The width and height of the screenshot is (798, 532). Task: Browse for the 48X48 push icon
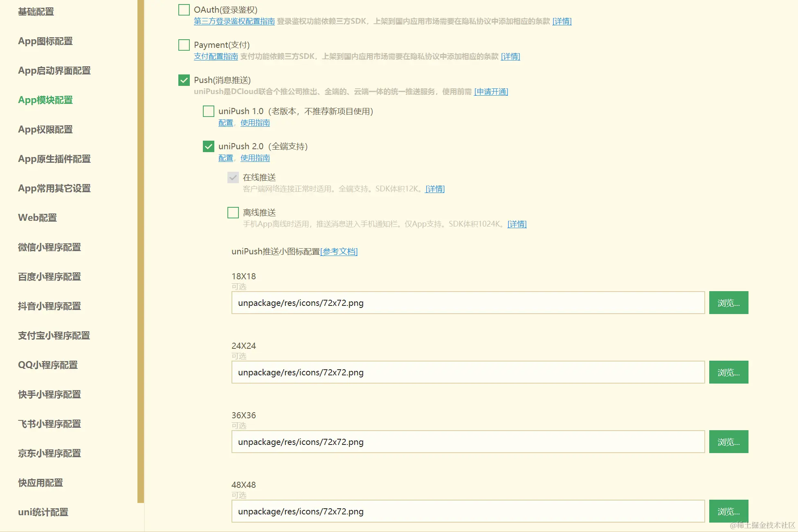click(728, 512)
